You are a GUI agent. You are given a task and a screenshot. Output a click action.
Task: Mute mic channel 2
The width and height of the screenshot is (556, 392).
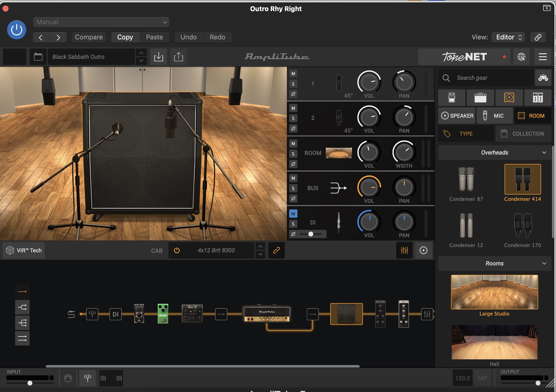293,108
